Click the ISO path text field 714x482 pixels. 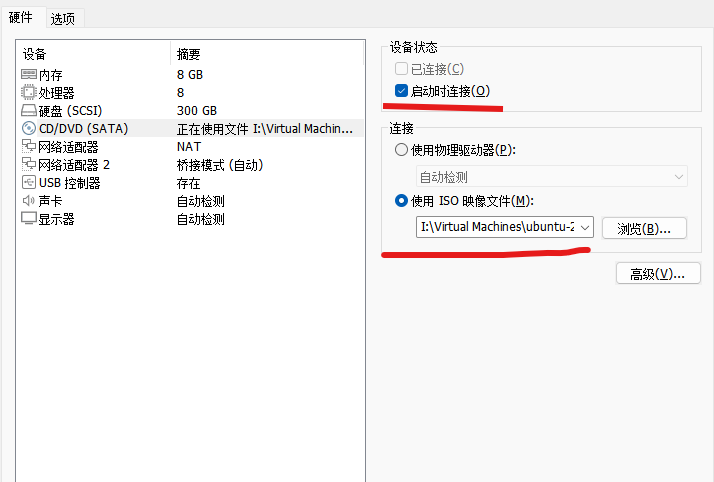(497, 227)
